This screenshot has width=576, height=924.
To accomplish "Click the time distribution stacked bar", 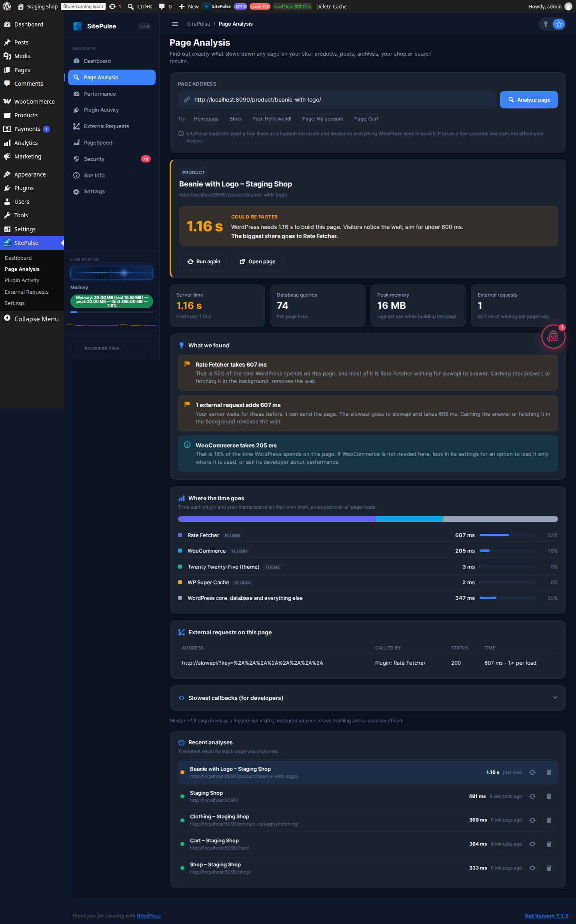I will pyautogui.click(x=368, y=519).
